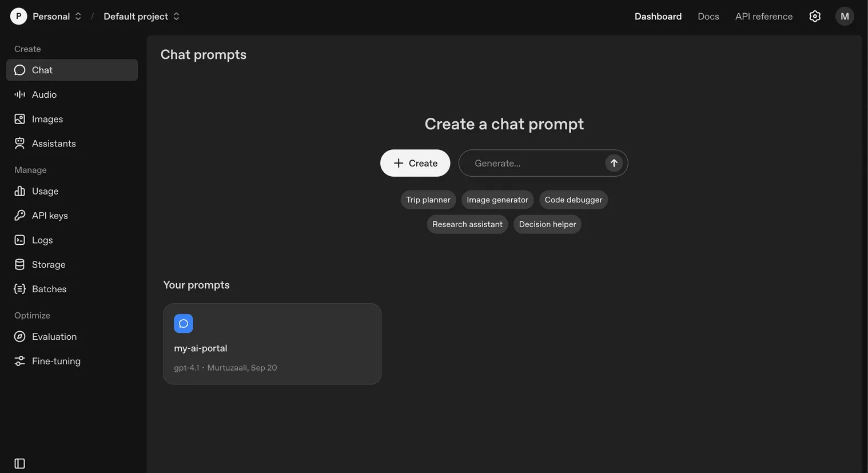The image size is (868, 473).
Task: Switch to the Docs tab
Action: (x=708, y=17)
